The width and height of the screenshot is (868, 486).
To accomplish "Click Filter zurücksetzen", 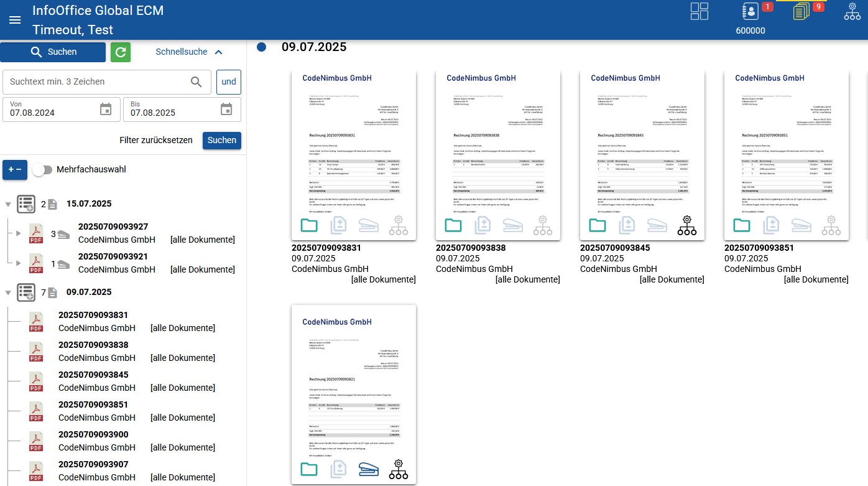I will (156, 141).
